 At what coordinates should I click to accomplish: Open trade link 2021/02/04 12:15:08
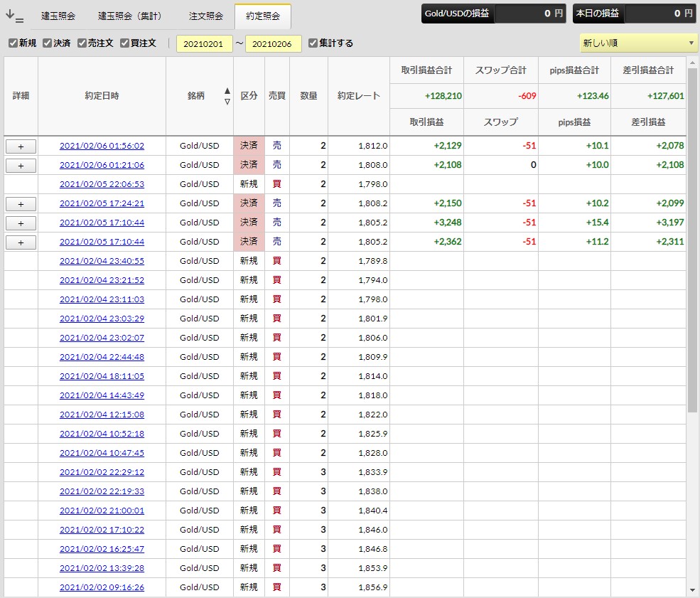102,415
